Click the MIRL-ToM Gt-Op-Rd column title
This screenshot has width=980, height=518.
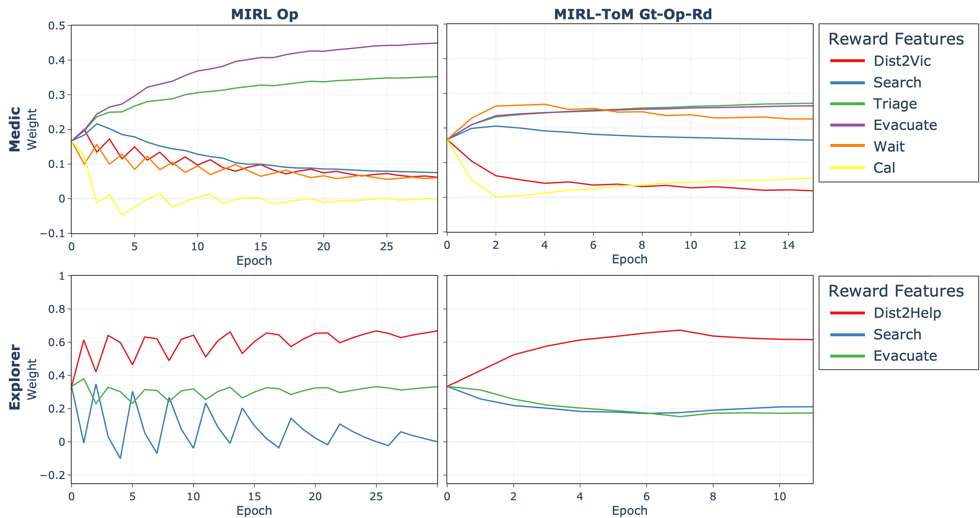pyautogui.click(x=633, y=14)
